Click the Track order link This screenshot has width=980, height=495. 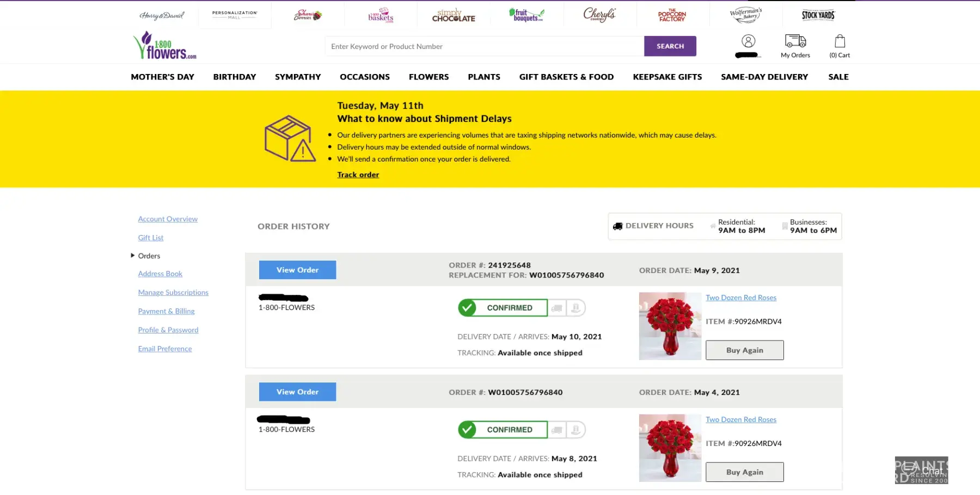(358, 175)
